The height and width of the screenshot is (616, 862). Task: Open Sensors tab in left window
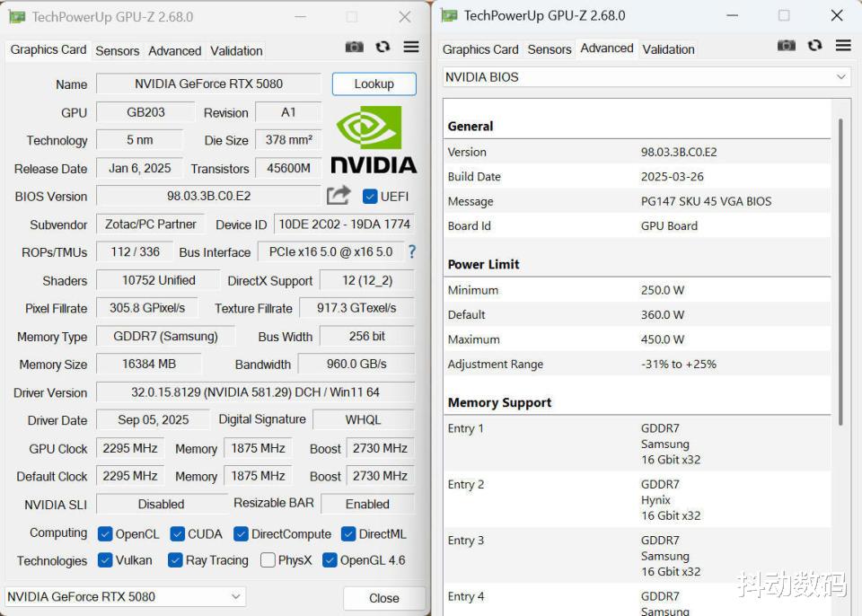(x=117, y=51)
